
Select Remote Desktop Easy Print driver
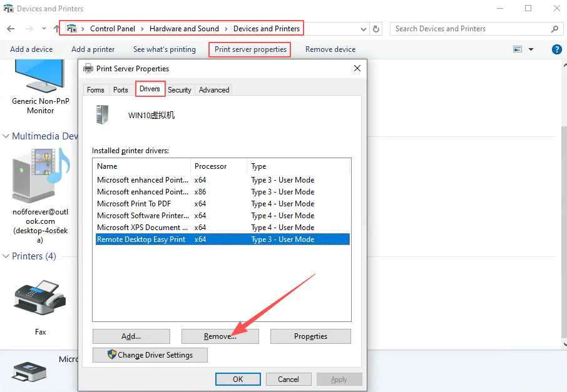point(222,239)
